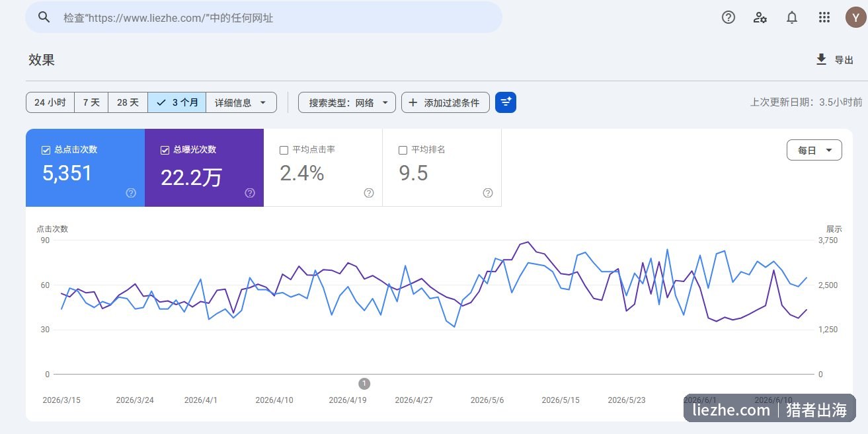Enable 平均点击率 checkbox

click(284, 150)
